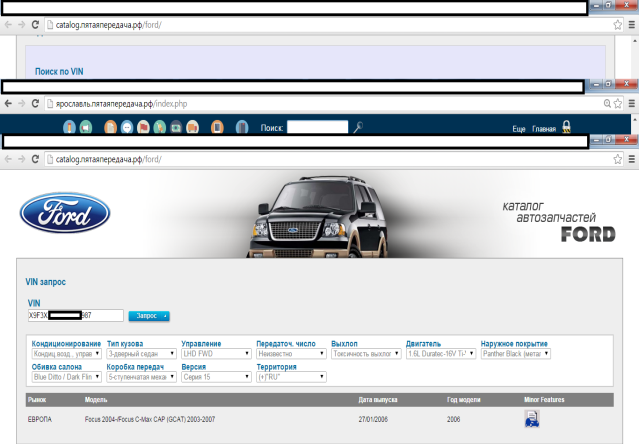Open the mobile phone icon in the blue toolbar

click(217, 127)
